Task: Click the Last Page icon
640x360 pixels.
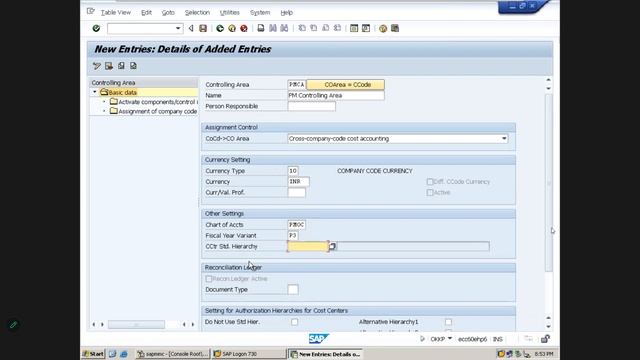Action: pyautogui.click(x=338, y=28)
